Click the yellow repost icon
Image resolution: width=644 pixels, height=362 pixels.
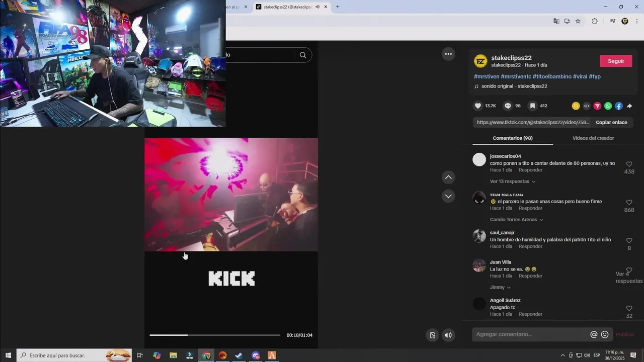(x=576, y=106)
